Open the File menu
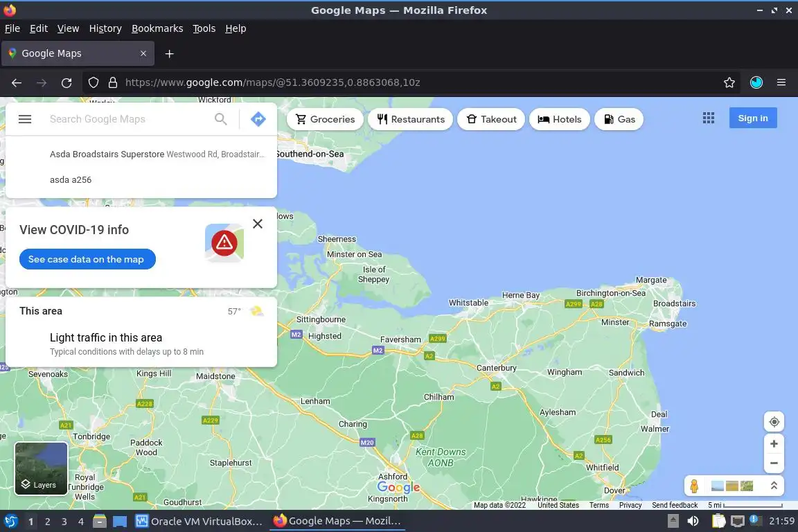This screenshot has width=798, height=532. pos(12,28)
